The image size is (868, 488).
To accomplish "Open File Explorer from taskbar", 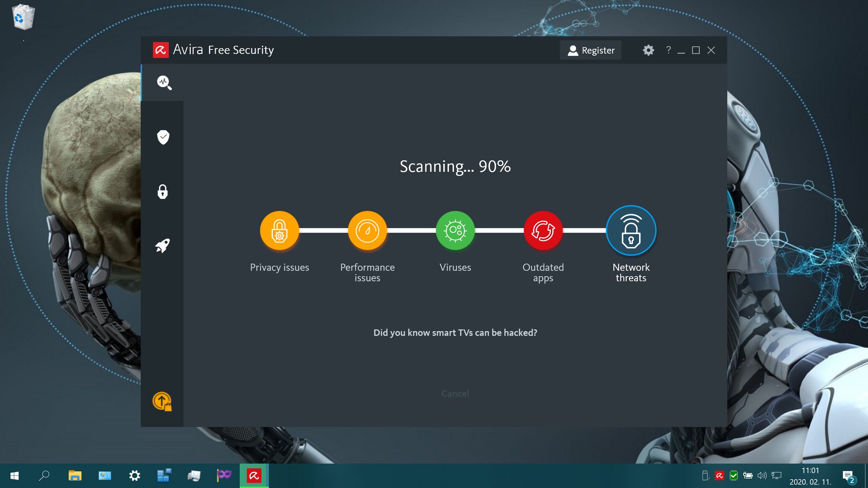I will click(75, 476).
